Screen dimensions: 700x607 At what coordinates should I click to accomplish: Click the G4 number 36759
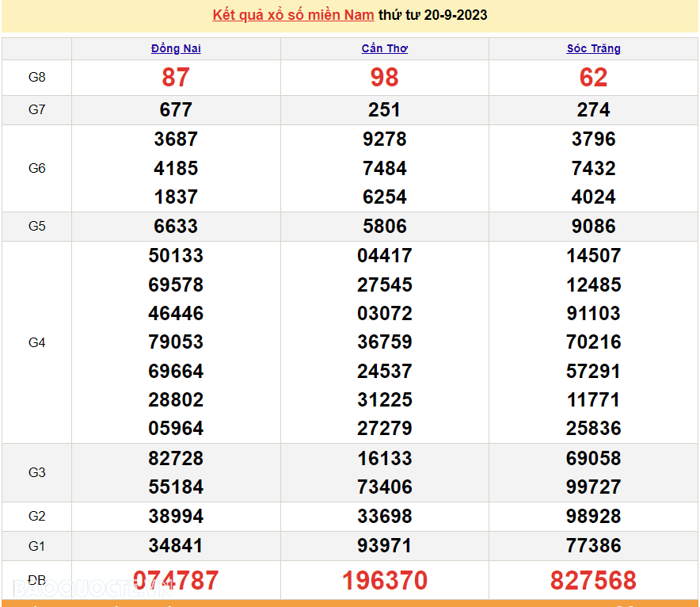coord(385,342)
